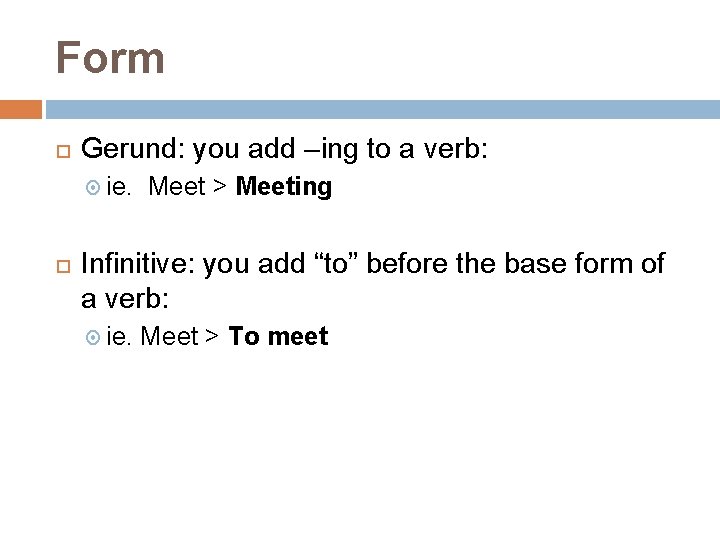Viewport: 720px width, 540px height.
Task: Click 'ie.' in the first example line
Action: click(118, 187)
